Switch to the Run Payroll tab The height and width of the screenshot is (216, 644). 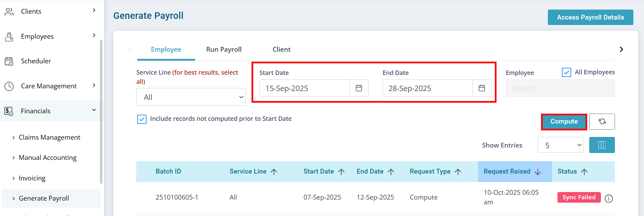coord(224,49)
